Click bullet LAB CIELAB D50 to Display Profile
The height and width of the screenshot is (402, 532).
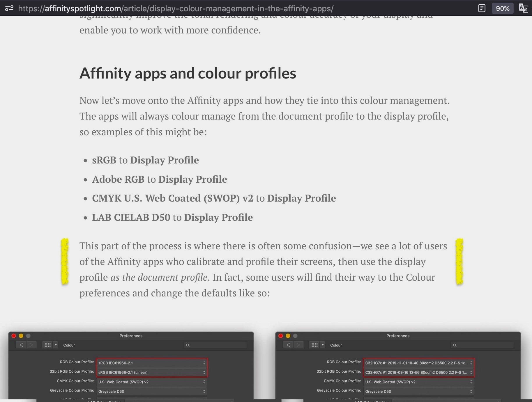coord(172,217)
